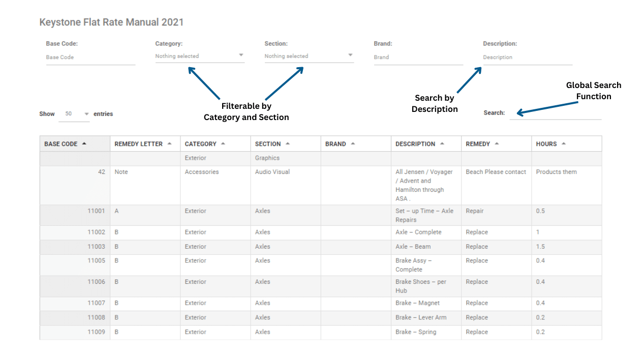Sort table by Brand column header
The image size is (644, 352).
click(355, 144)
